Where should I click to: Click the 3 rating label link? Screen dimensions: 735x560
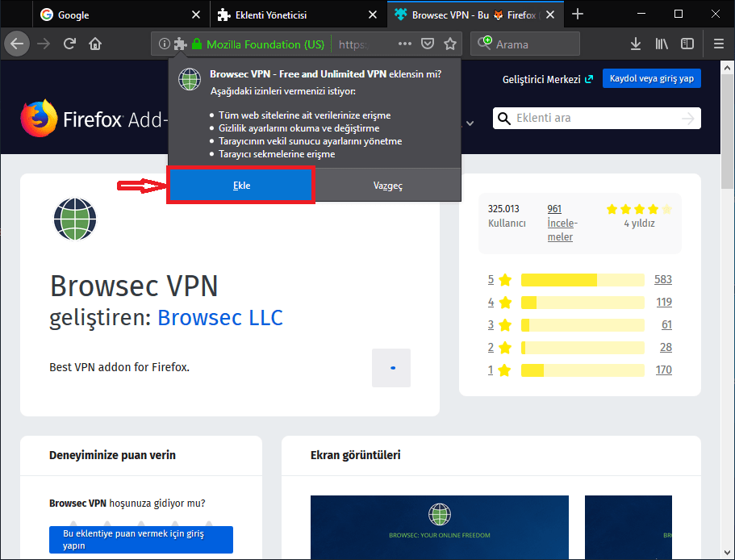point(491,324)
